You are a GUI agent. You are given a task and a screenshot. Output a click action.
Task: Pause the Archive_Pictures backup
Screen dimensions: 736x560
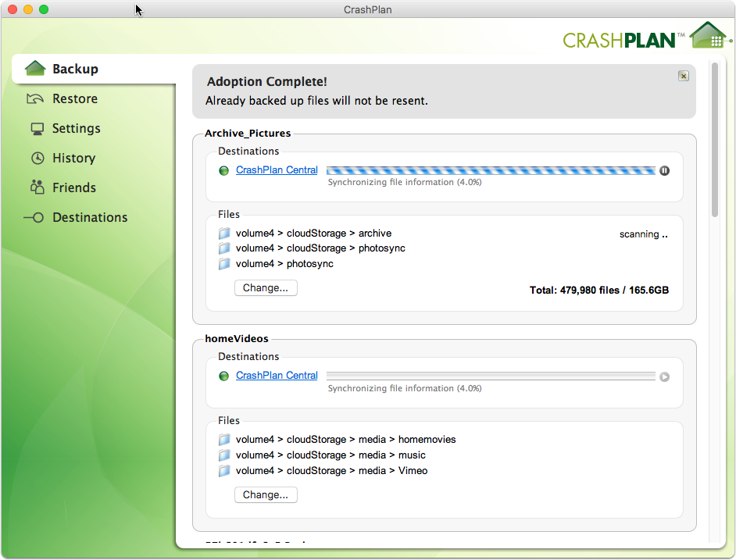(x=664, y=170)
